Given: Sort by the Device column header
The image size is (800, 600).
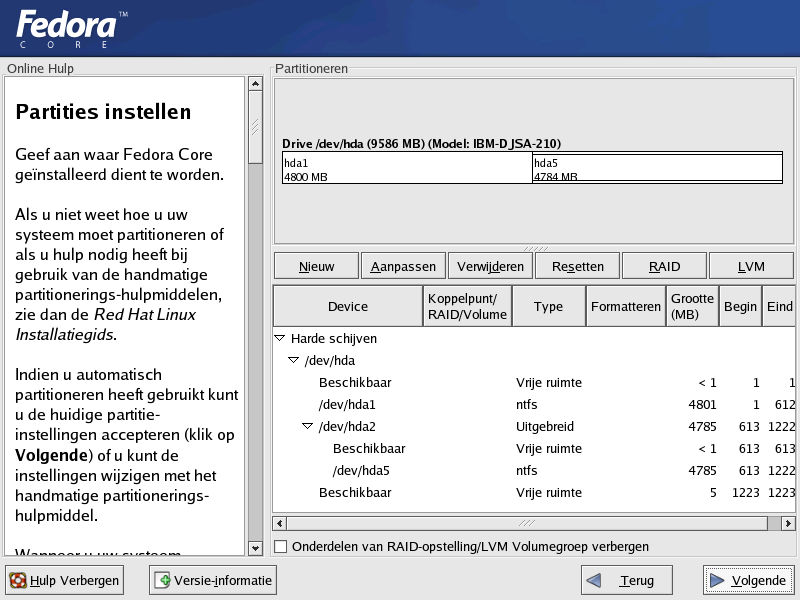Looking at the screenshot, I should click(x=348, y=306).
